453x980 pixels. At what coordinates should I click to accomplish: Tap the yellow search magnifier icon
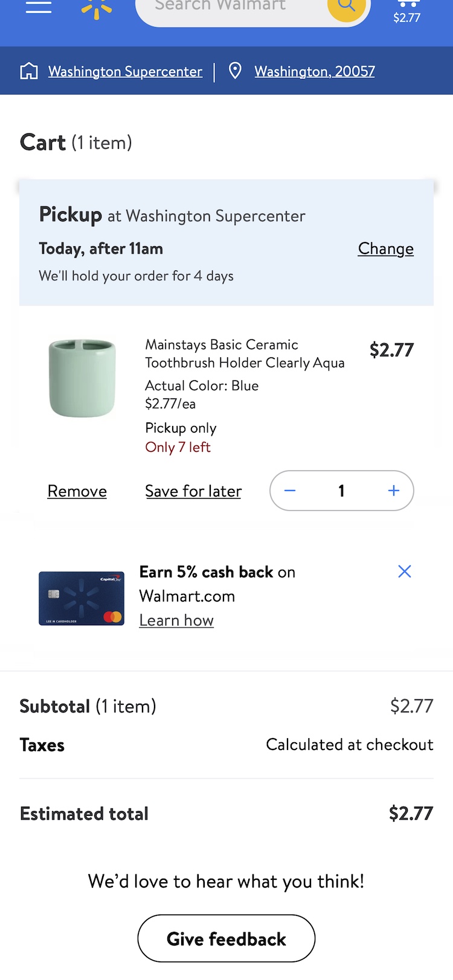click(347, 7)
